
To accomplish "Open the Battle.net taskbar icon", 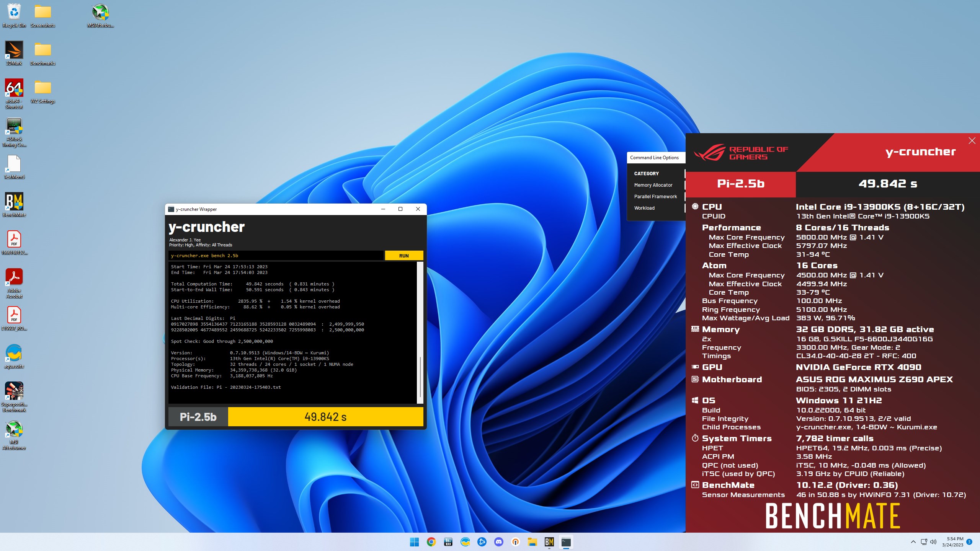I will coord(482,542).
